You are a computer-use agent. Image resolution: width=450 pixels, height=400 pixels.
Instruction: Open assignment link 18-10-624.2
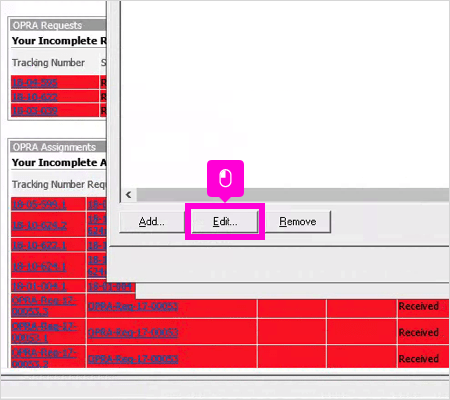click(x=39, y=225)
